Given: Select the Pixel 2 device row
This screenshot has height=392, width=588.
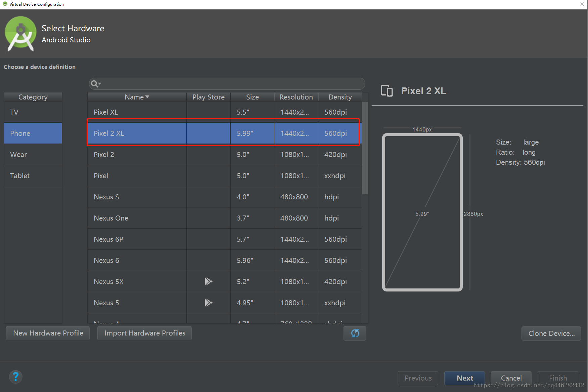Looking at the screenshot, I should click(225, 155).
